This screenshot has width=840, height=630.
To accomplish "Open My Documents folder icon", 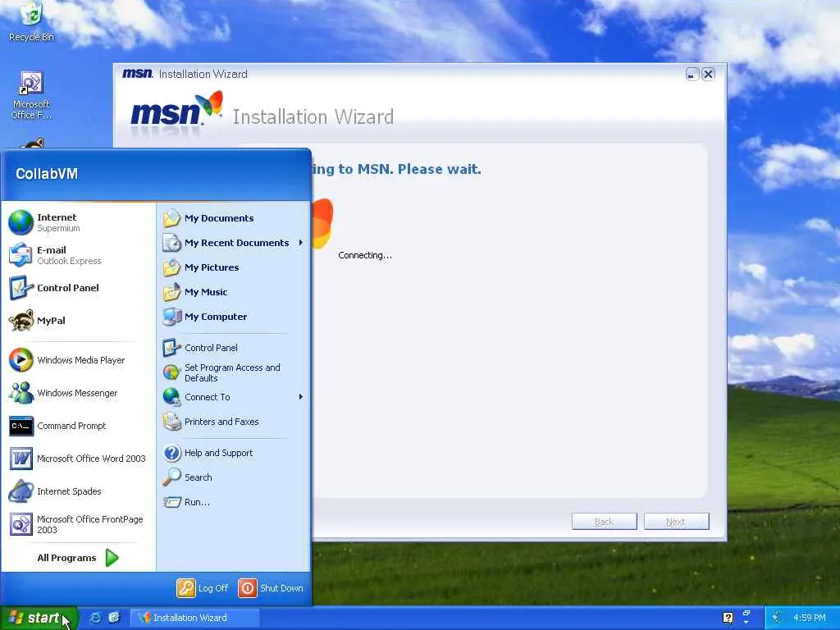I will coord(172,218).
